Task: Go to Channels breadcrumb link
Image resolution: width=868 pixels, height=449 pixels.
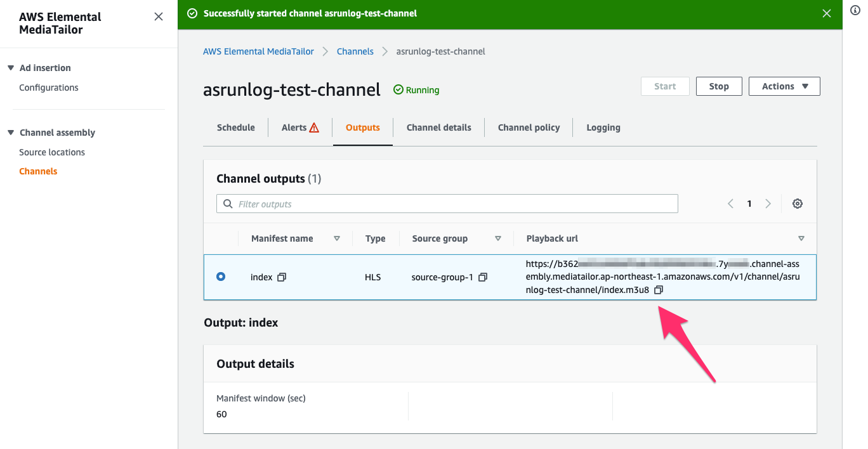Action: (x=355, y=51)
